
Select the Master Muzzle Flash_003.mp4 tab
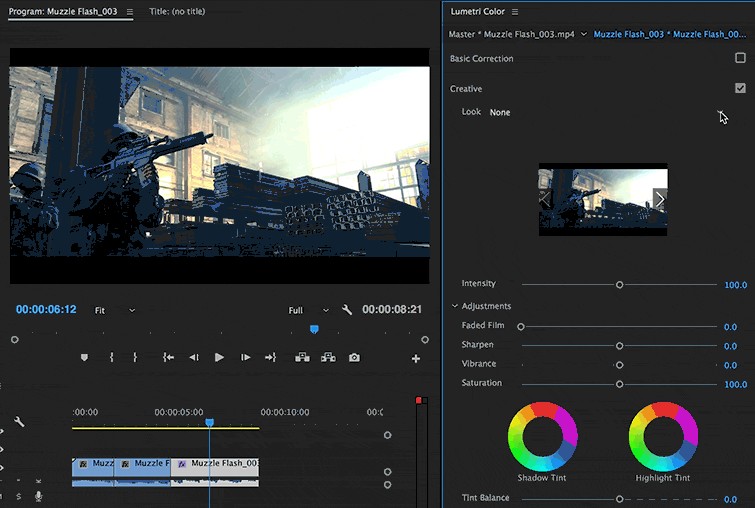(511, 34)
